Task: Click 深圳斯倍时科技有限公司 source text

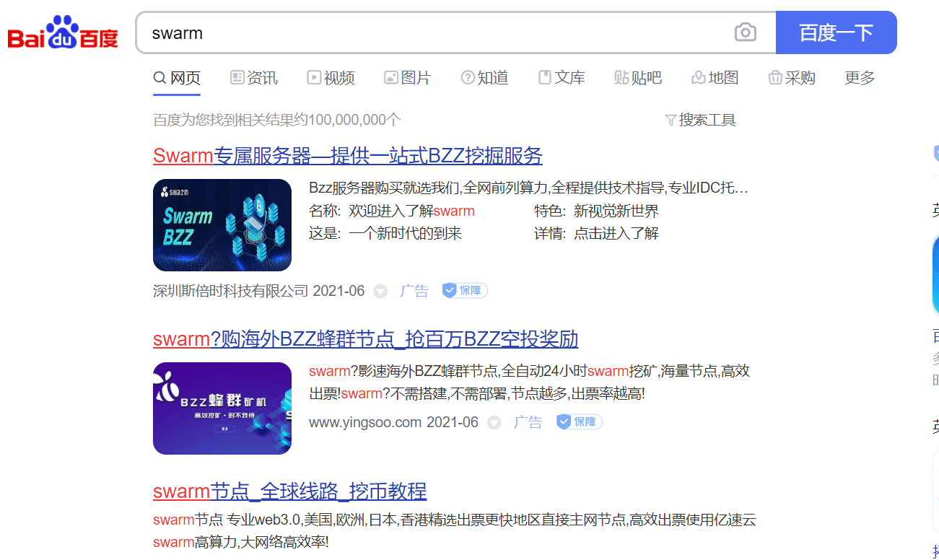Action: [x=231, y=291]
